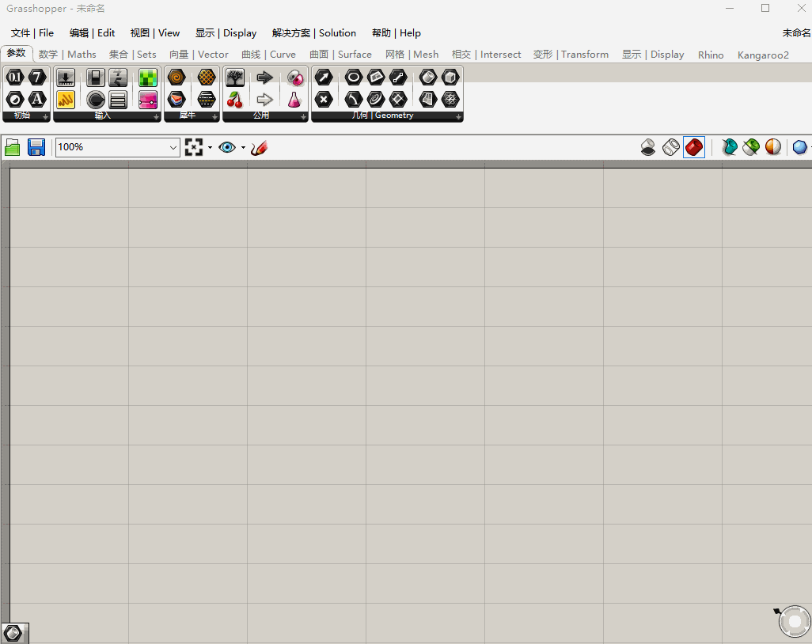Switch to the 数学 | Maths tab
Screen dimensions: 812x644
[x=67, y=55]
